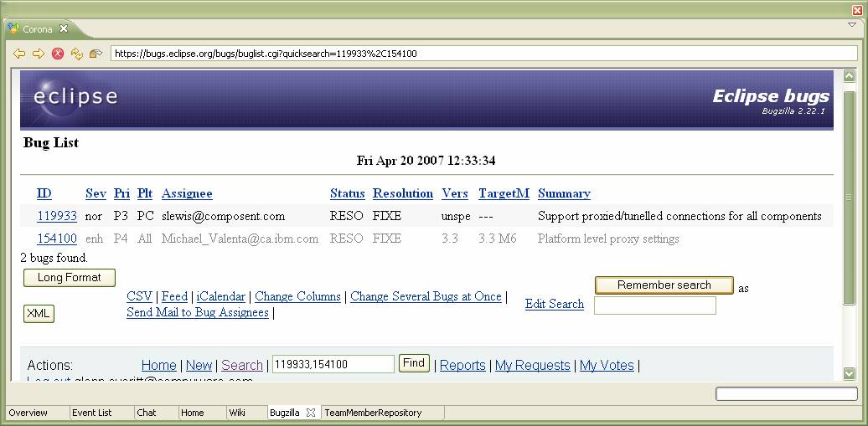
Task: Open My Votes link
Action: [607, 365]
